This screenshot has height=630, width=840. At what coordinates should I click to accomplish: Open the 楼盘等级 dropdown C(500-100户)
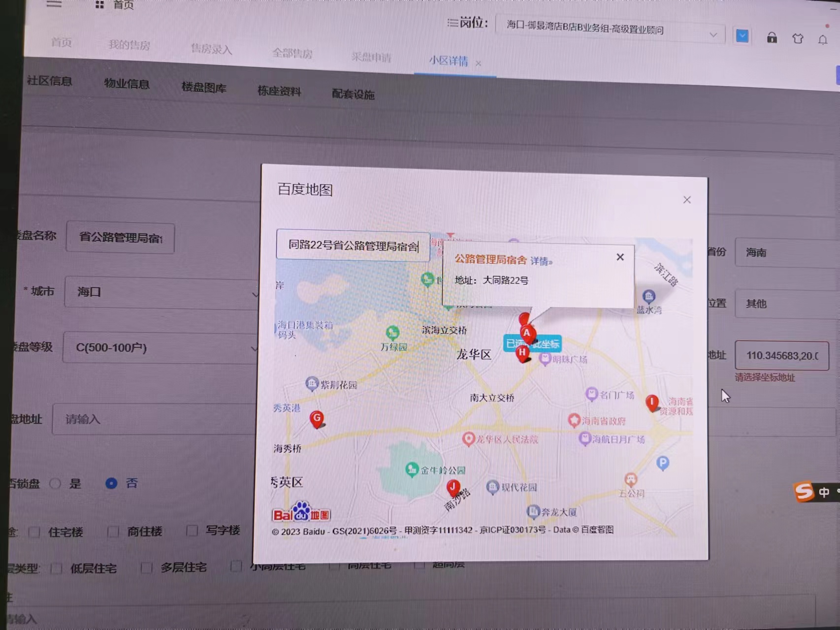[x=162, y=348]
